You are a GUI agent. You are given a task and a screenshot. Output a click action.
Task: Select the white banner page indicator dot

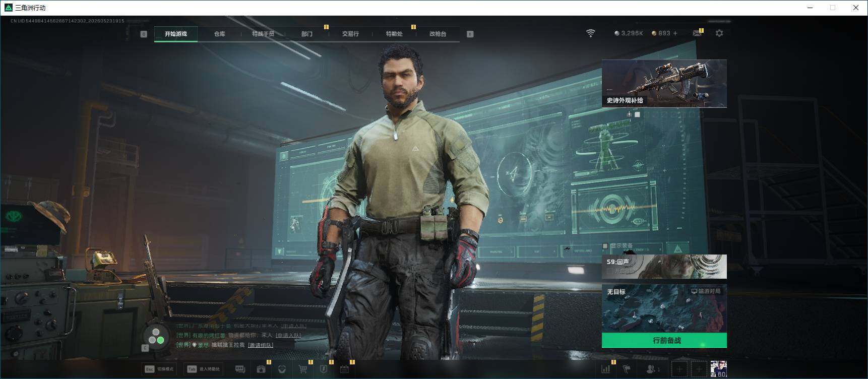637,114
